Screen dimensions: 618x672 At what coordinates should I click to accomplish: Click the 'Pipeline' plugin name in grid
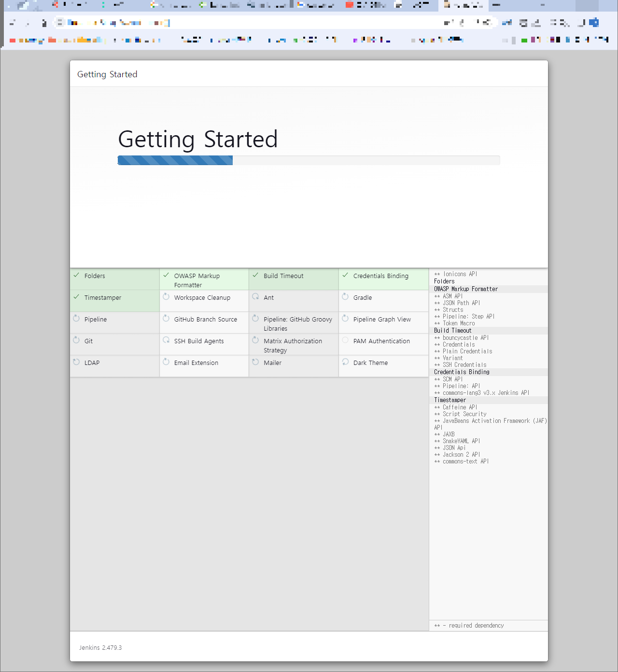(96, 319)
